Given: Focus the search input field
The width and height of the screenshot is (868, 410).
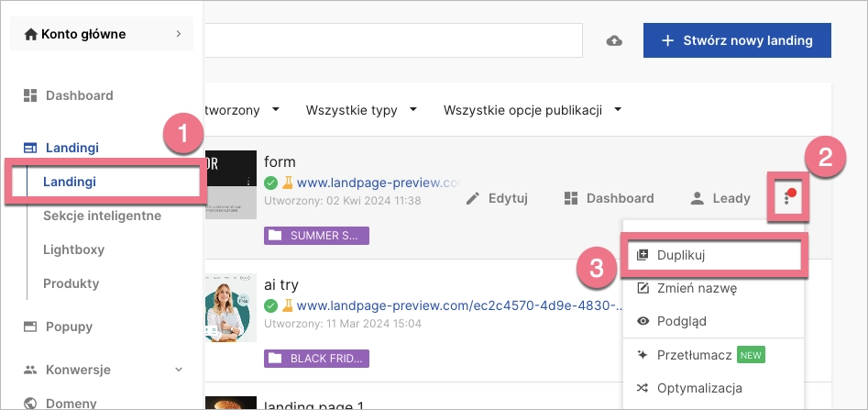Looking at the screenshot, I should pyautogui.click(x=393, y=39).
